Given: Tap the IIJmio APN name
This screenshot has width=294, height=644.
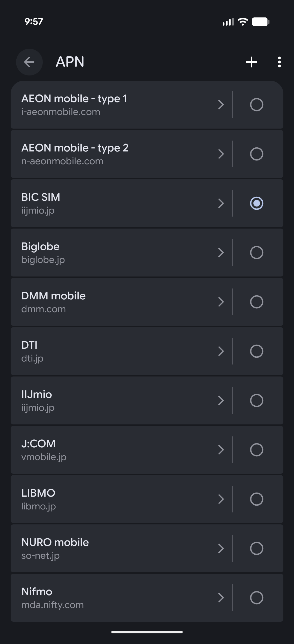Looking at the screenshot, I should point(37,394).
